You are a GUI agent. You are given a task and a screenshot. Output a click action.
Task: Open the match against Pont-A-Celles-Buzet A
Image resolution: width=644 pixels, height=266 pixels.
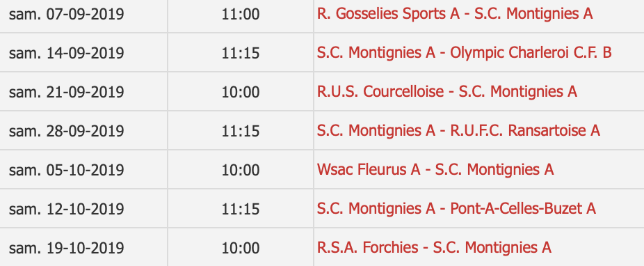pyautogui.click(x=456, y=208)
